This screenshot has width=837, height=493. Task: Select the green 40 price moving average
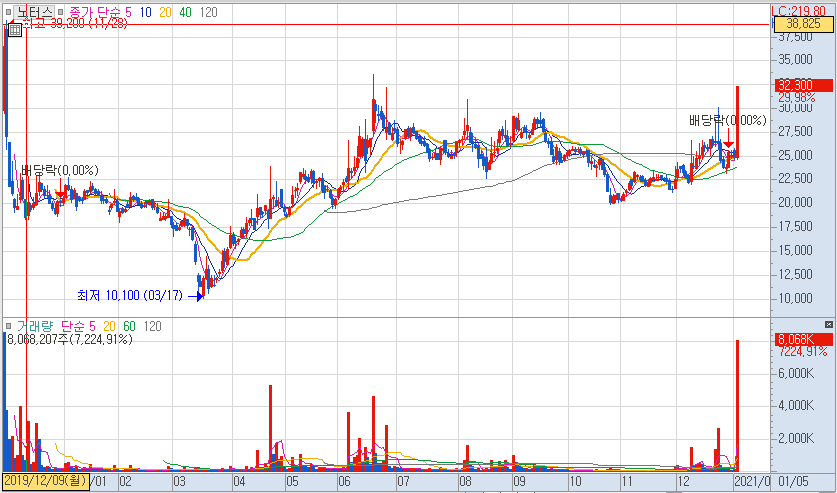pyautogui.click(x=185, y=12)
